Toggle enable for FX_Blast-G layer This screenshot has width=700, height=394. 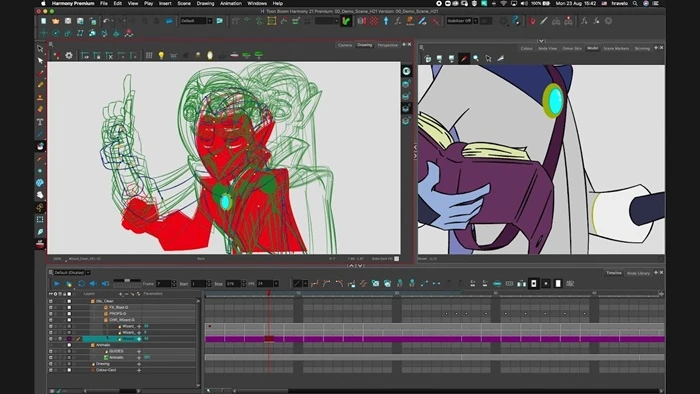pyautogui.click(x=50, y=307)
